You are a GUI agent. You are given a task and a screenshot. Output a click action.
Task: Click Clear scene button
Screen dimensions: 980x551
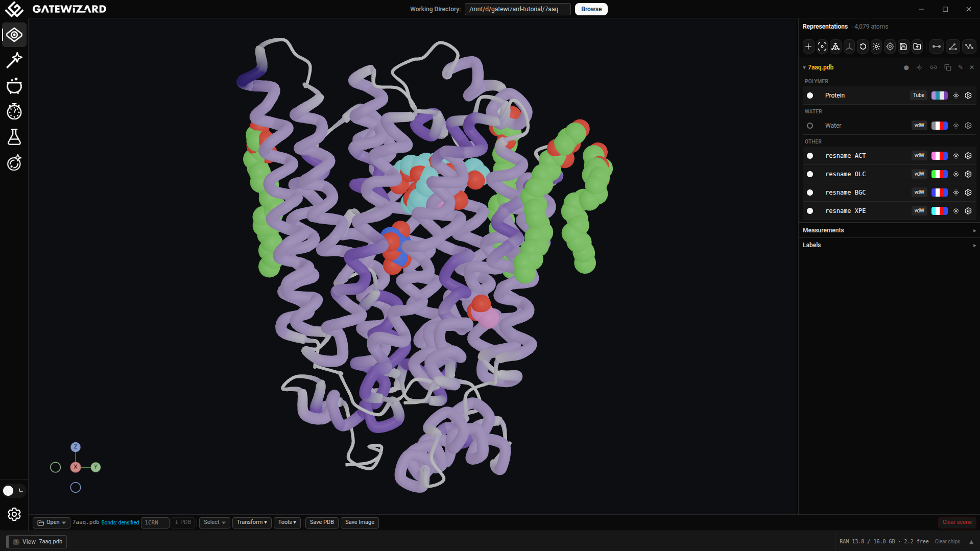(957, 522)
